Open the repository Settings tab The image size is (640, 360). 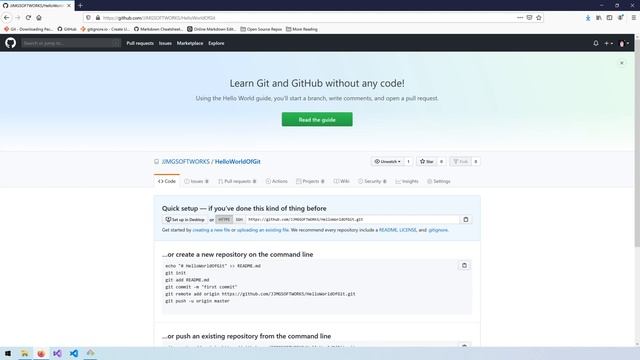[439, 181]
